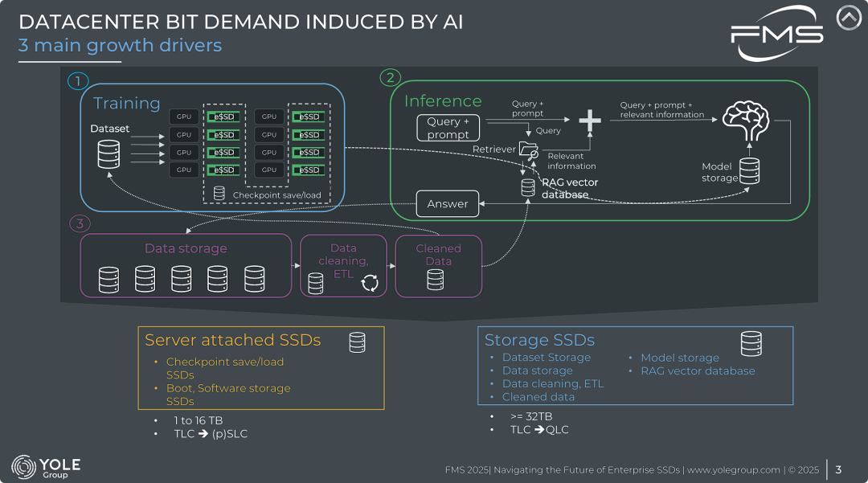Select the database icon in the Cleaned Data box
Image resolution: width=868 pixels, height=483 pixels.
click(435, 280)
